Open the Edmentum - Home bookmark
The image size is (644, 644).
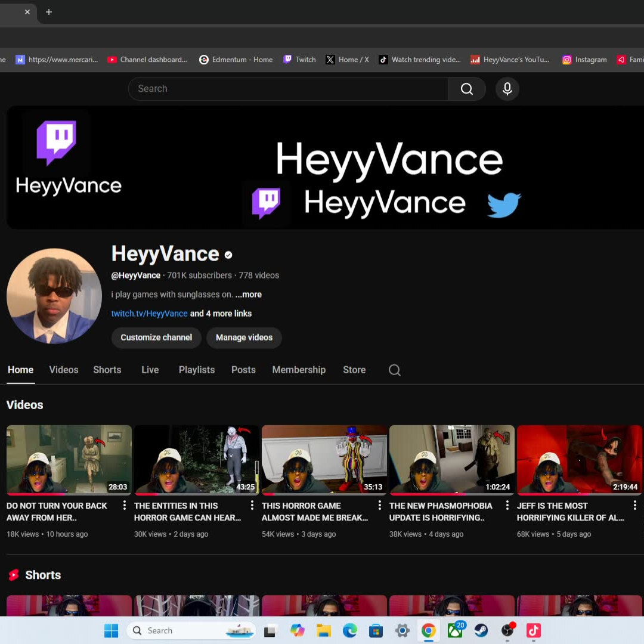(x=236, y=60)
